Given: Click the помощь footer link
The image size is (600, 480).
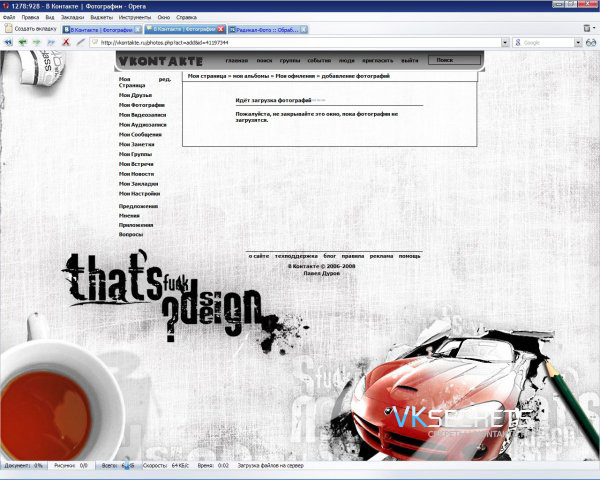Looking at the screenshot, I should coord(409,256).
